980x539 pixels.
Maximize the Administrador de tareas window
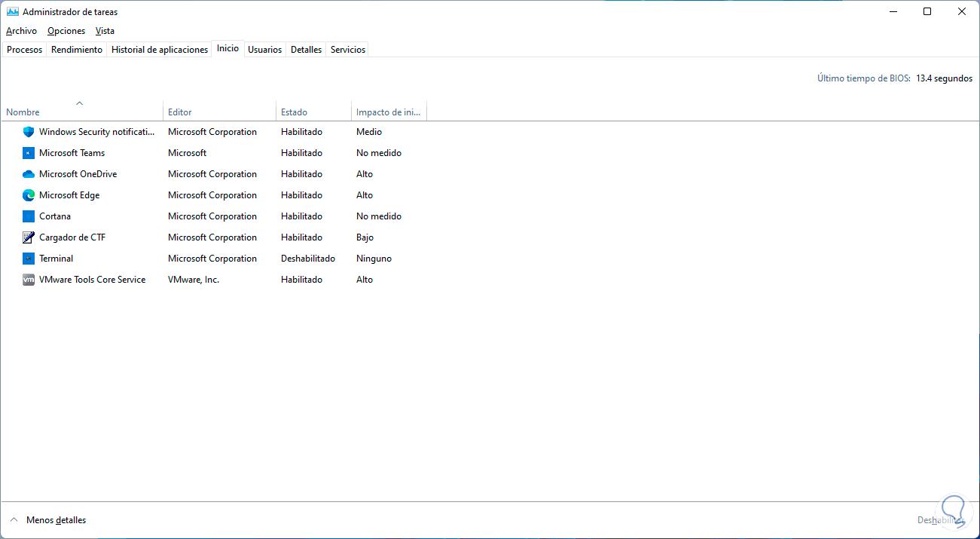(927, 11)
